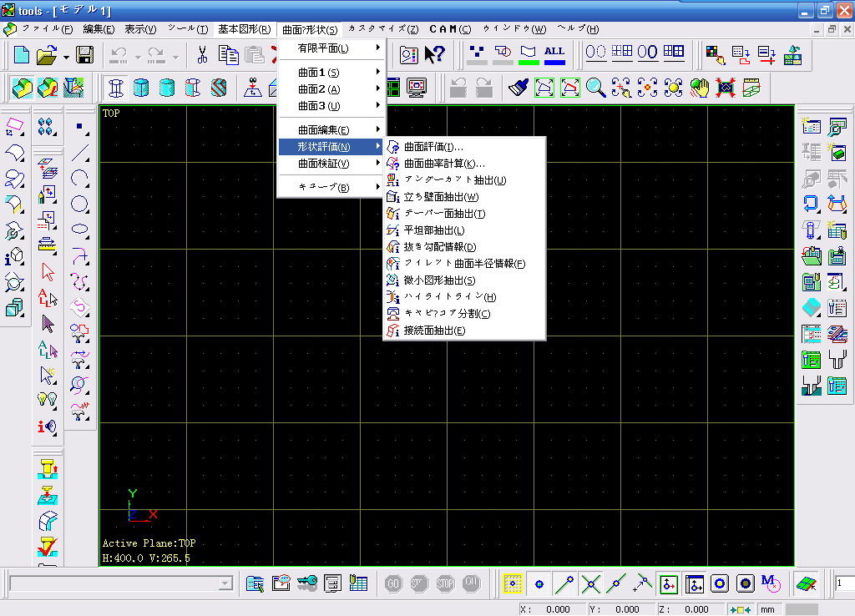This screenshot has height=616, width=855.
Task: Toggle the green-framed coordinate axes button
Action: 669,583
